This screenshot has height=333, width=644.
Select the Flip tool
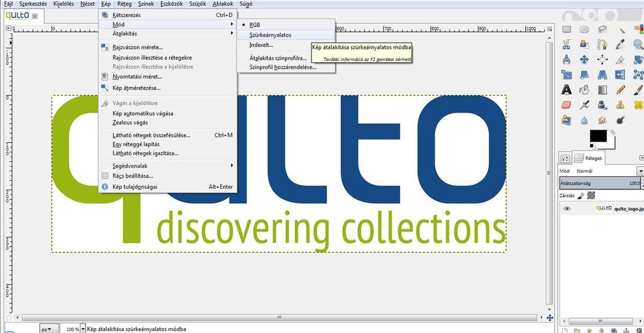(621, 74)
